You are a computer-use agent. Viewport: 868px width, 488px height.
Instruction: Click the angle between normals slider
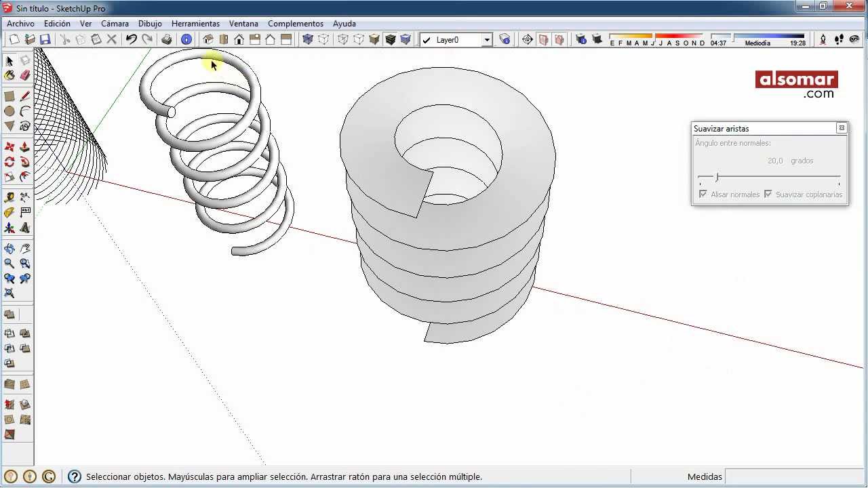point(769,178)
